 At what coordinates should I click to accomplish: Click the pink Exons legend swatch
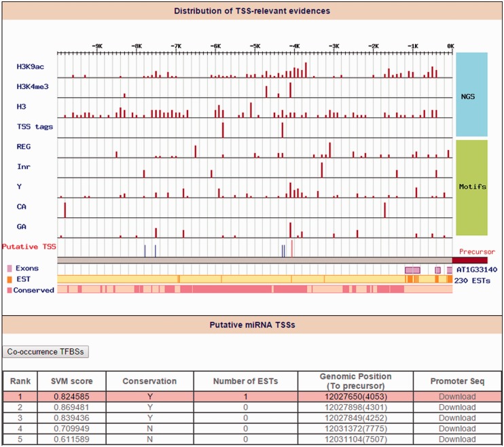click(10, 268)
